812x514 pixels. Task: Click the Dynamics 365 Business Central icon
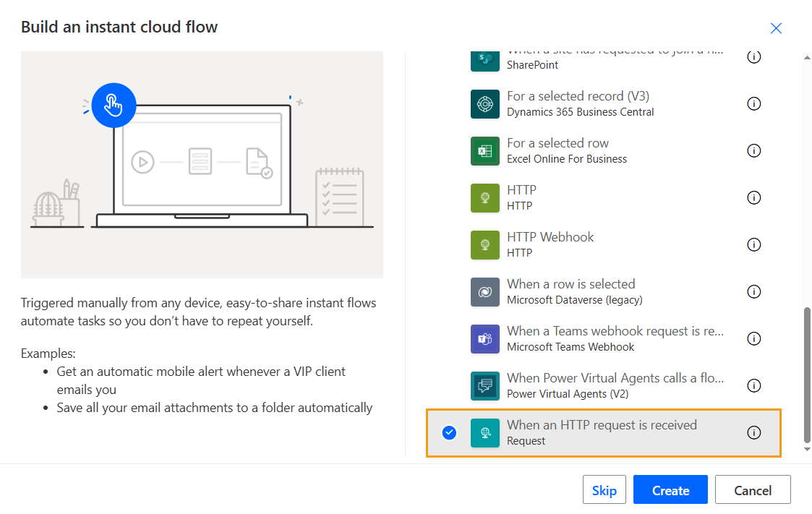click(484, 104)
